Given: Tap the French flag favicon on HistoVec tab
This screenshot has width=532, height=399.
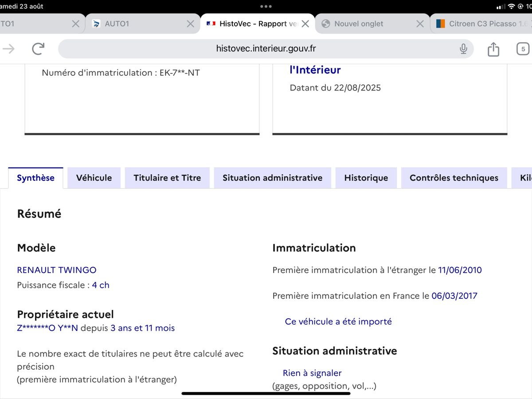Looking at the screenshot, I should point(211,24).
